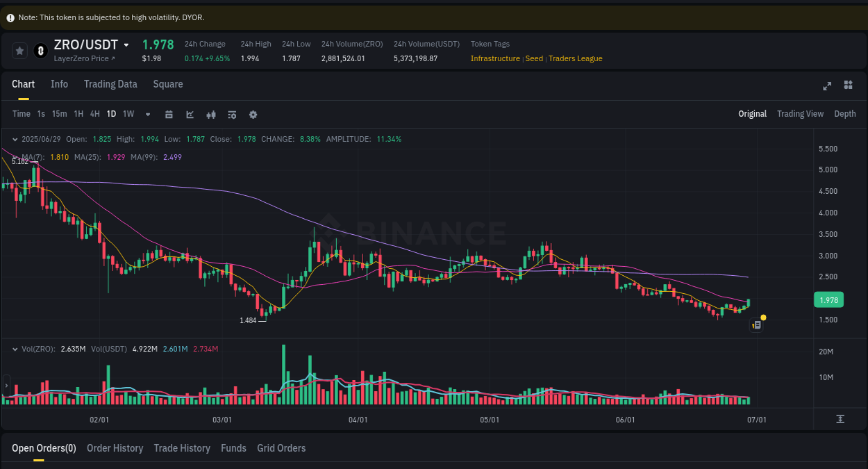Open the LayerZero Price external link

(x=83, y=58)
